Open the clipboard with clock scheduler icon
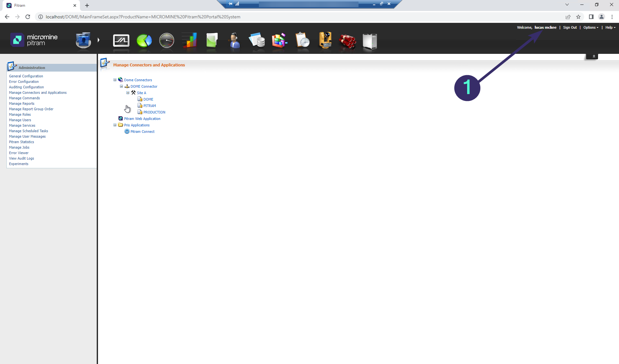The image size is (619, 364). tap(302, 40)
